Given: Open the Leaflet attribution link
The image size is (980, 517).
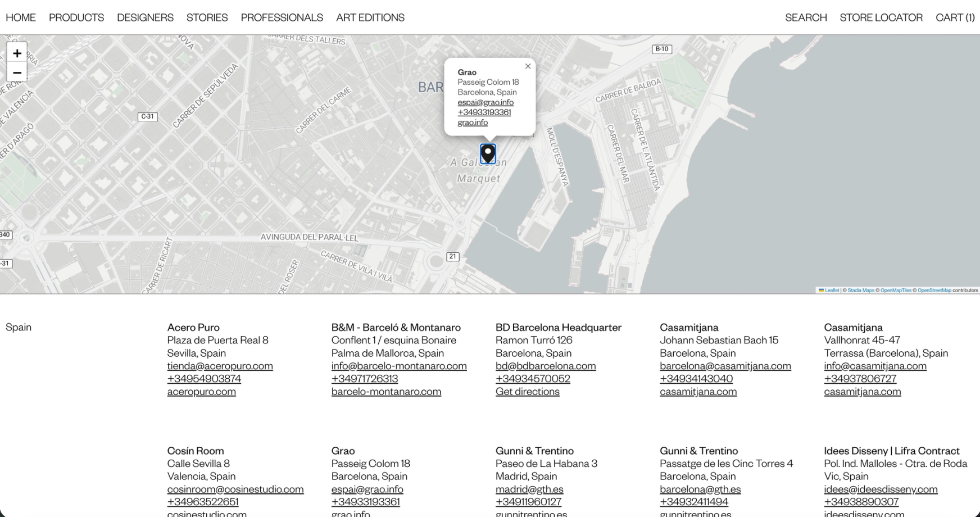Looking at the screenshot, I should [x=829, y=291].
